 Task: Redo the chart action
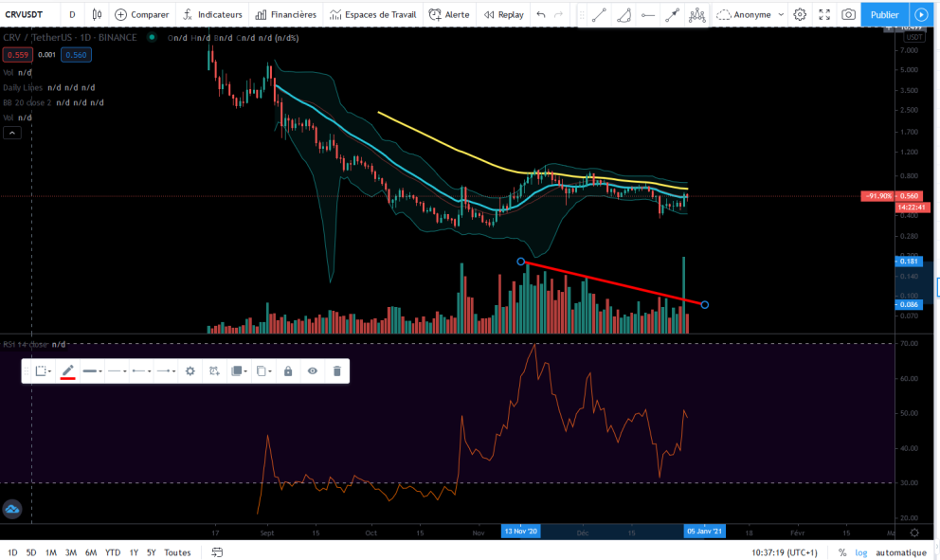tap(558, 14)
